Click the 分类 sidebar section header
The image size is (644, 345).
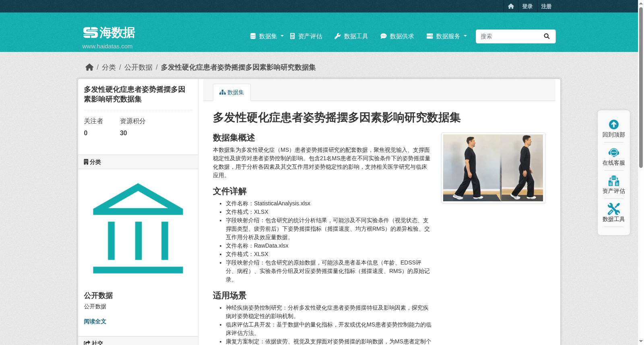point(138,162)
